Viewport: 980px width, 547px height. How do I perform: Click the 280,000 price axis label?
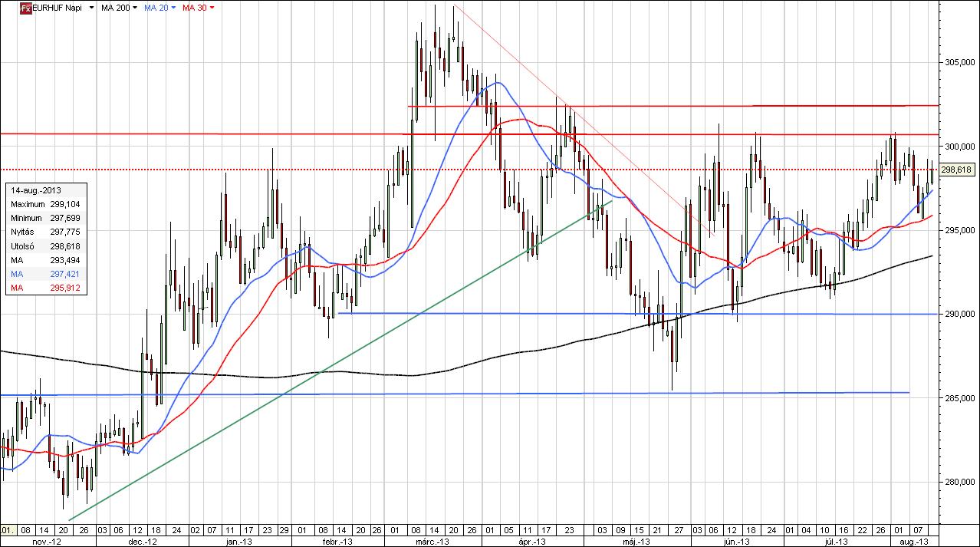[959, 482]
